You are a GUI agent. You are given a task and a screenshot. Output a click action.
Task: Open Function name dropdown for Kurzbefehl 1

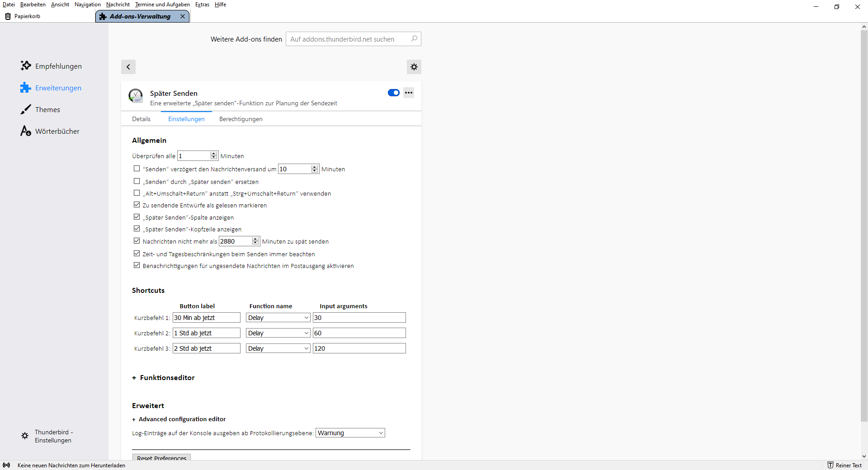pos(278,318)
